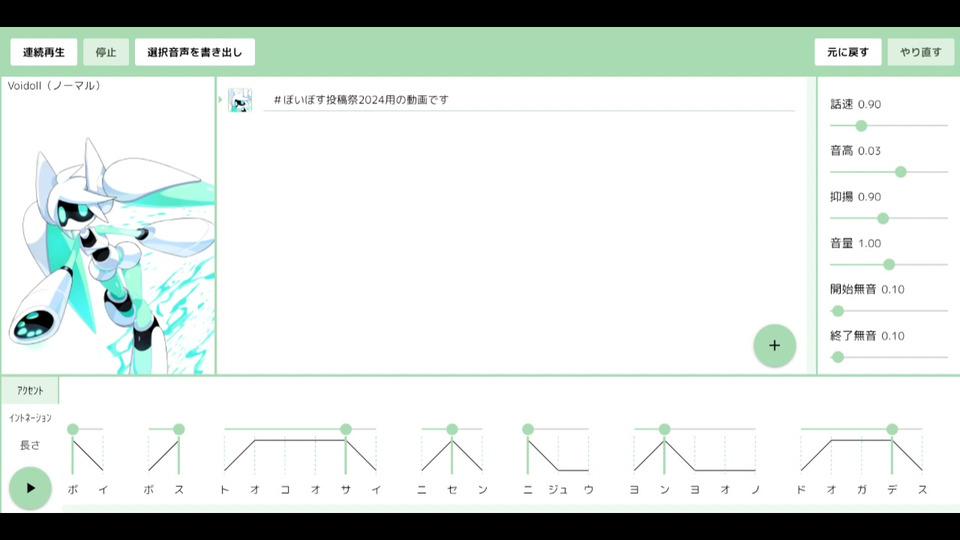Click the 音量 volume slider handle
Image resolution: width=960 pixels, height=540 pixels.
point(889,264)
